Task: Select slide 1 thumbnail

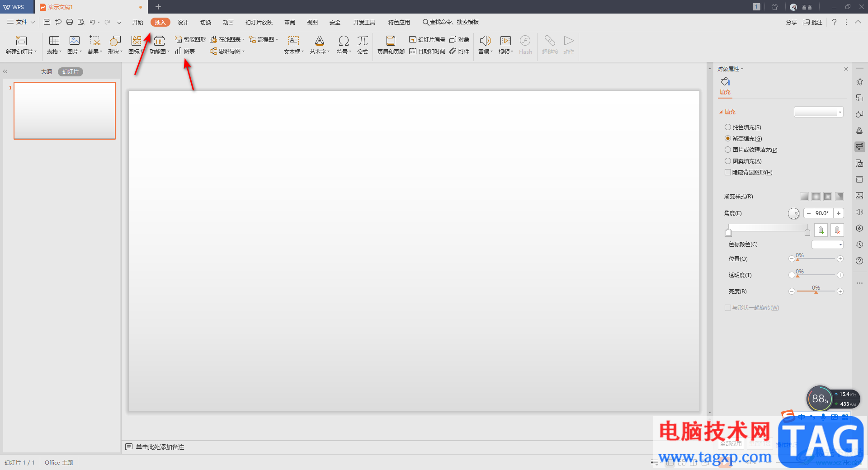Action: click(65, 111)
